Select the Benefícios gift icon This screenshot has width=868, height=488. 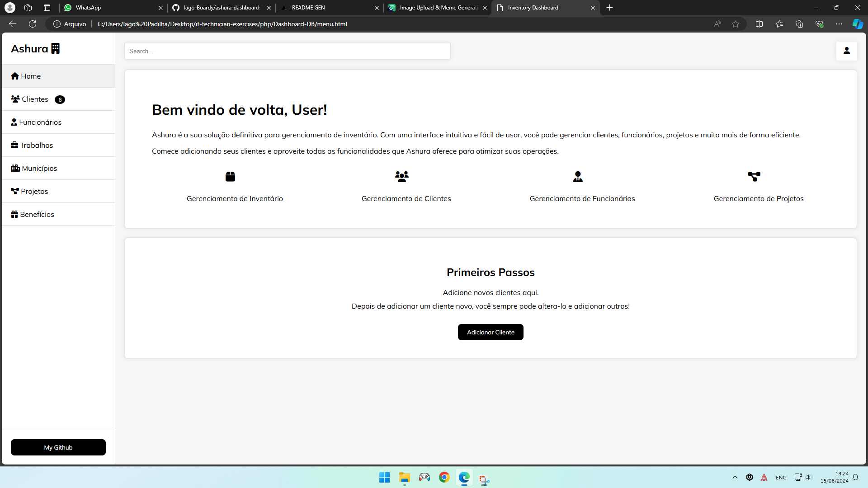(x=14, y=214)
